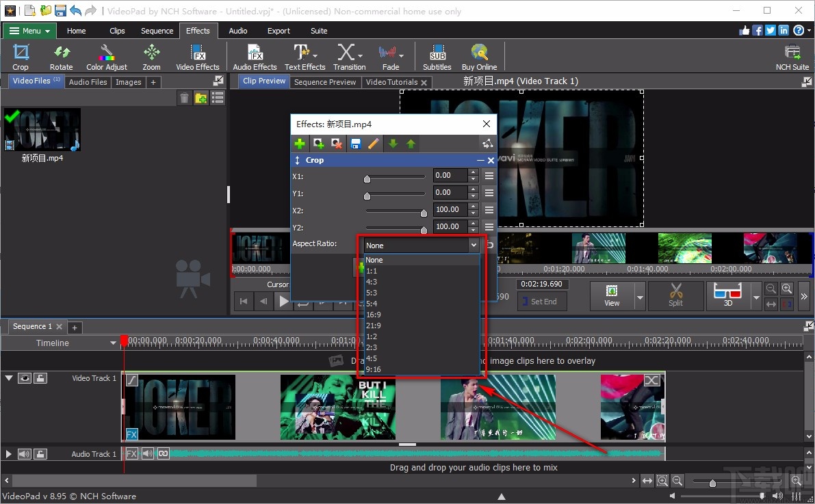Screen dimensions: 815x504
Task: Collapse Video Track 1 with the triangle arrow
Action: point(9,377)
